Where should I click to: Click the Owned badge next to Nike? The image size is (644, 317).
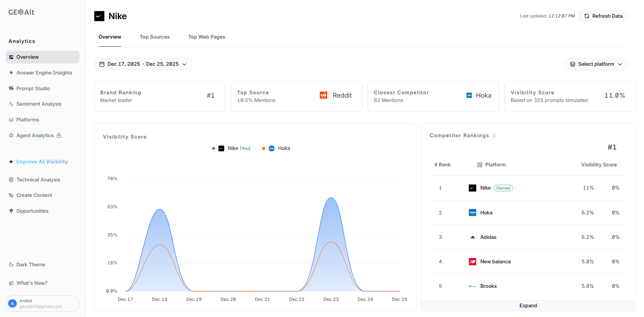[503, 188]
